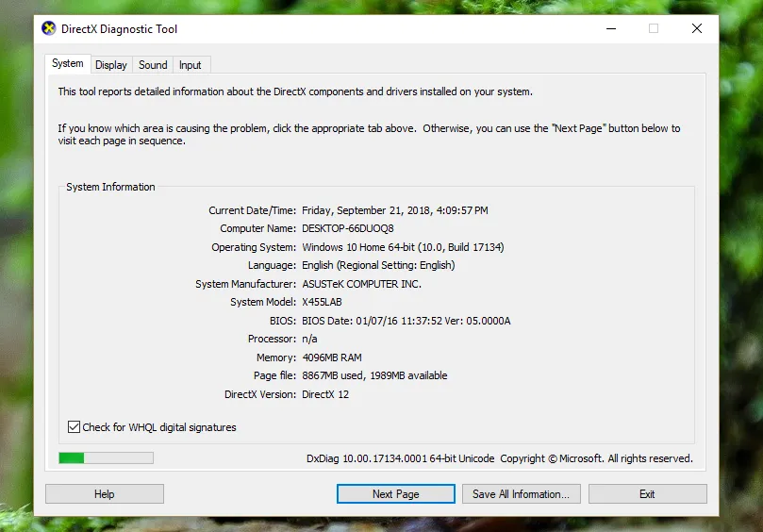This screenshot has height=532, width=763.
Task: Click the green progress bar
Action: pyautogui.click(x=106, y=458)
